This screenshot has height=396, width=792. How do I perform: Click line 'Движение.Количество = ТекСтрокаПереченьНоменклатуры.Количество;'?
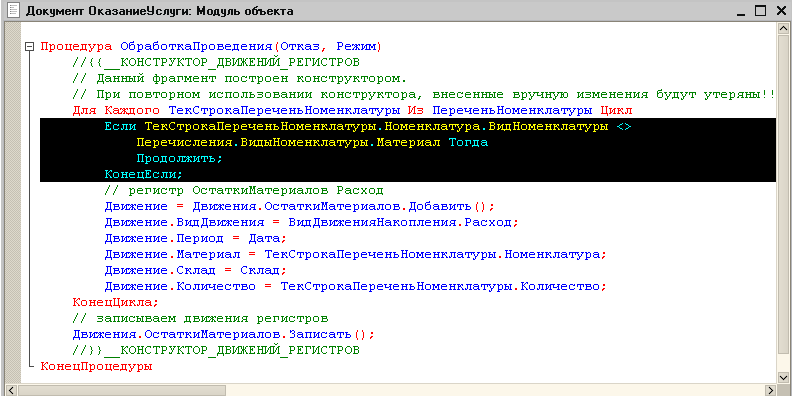pos(356,287)
